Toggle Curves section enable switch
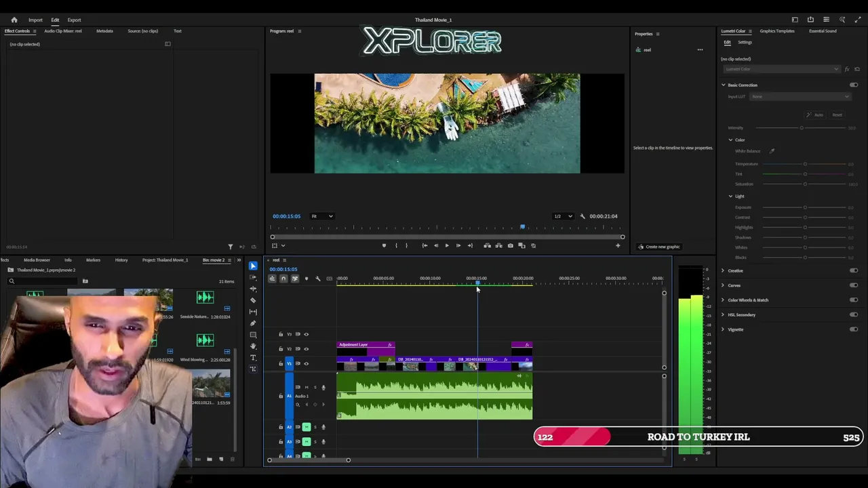 point(854,285)
